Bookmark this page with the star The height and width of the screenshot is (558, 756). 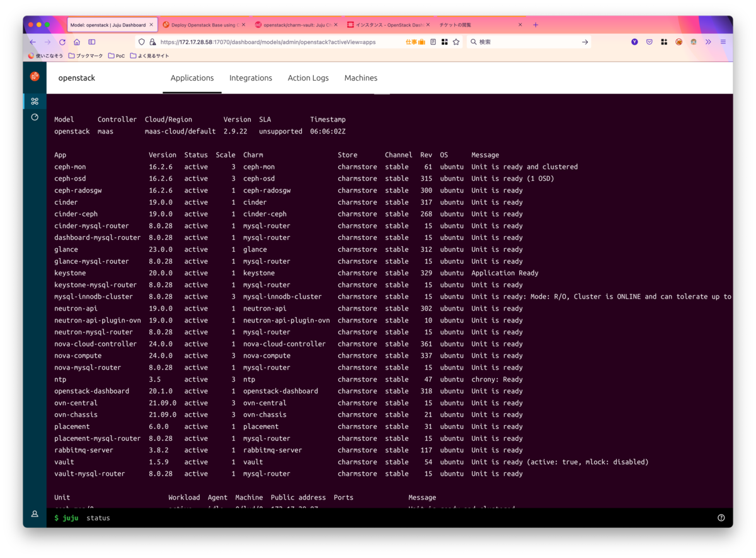point(456,42)
